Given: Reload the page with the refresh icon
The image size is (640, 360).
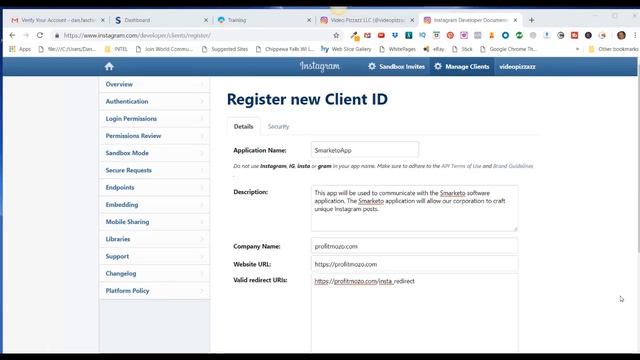Looking at the screenshot, I should click(x=40, y=36).
